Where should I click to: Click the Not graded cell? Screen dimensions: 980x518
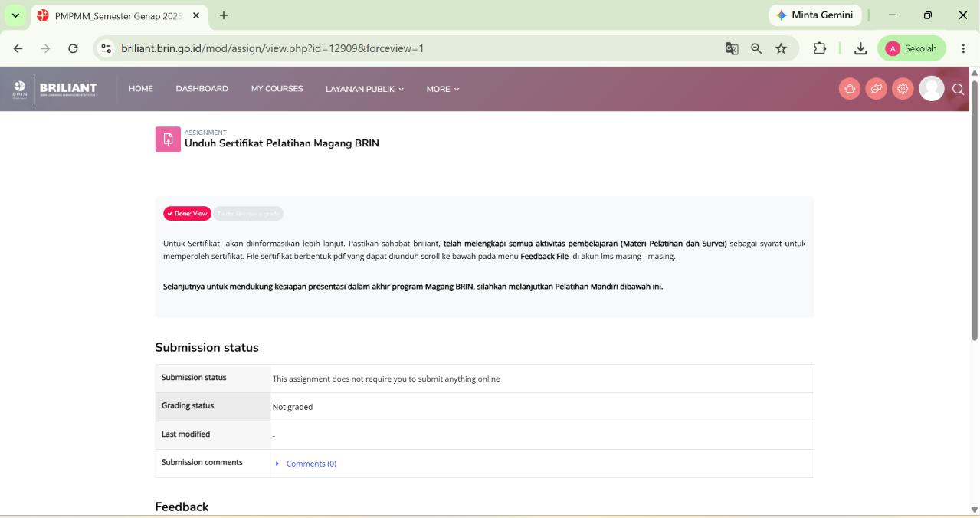click(x=542, y=407)
